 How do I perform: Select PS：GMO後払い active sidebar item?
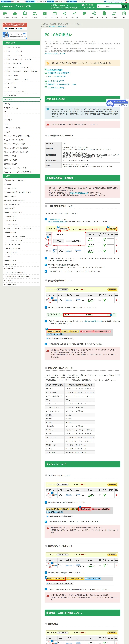tap(21, 99)
